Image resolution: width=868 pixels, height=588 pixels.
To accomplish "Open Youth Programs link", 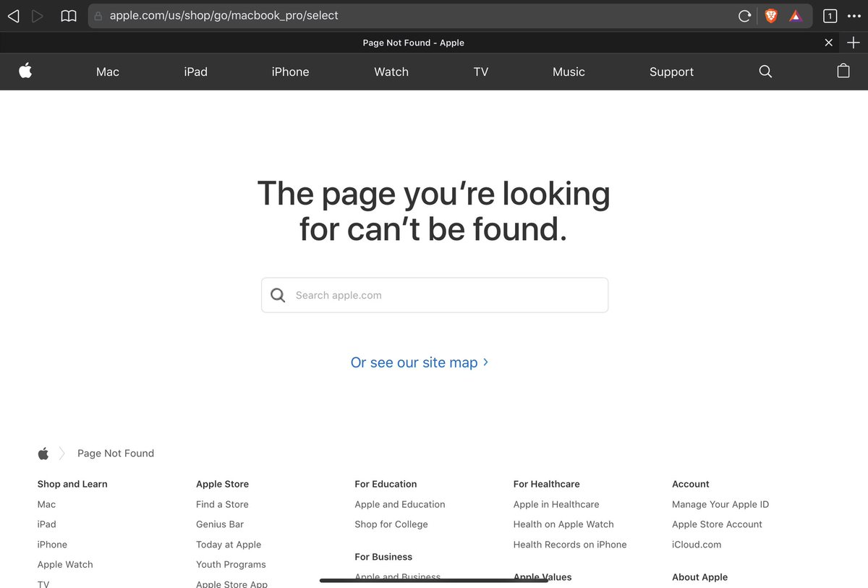I will coord(231,564).
